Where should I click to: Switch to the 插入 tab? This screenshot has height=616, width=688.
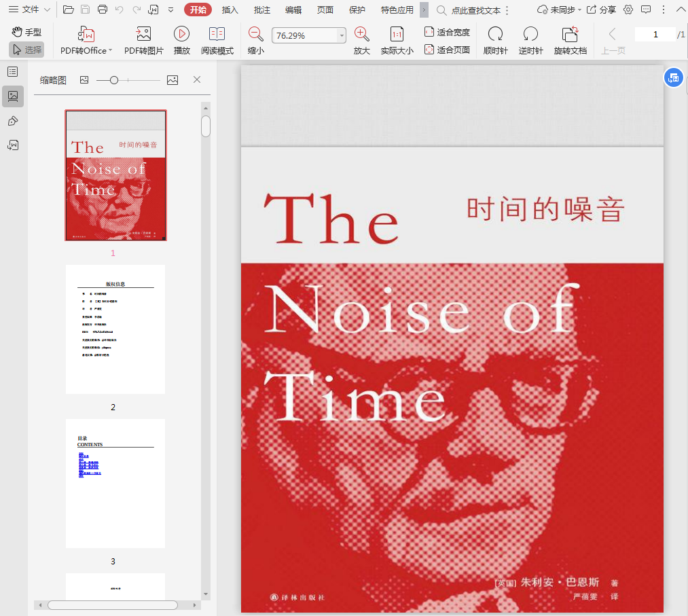click(230, 10)
